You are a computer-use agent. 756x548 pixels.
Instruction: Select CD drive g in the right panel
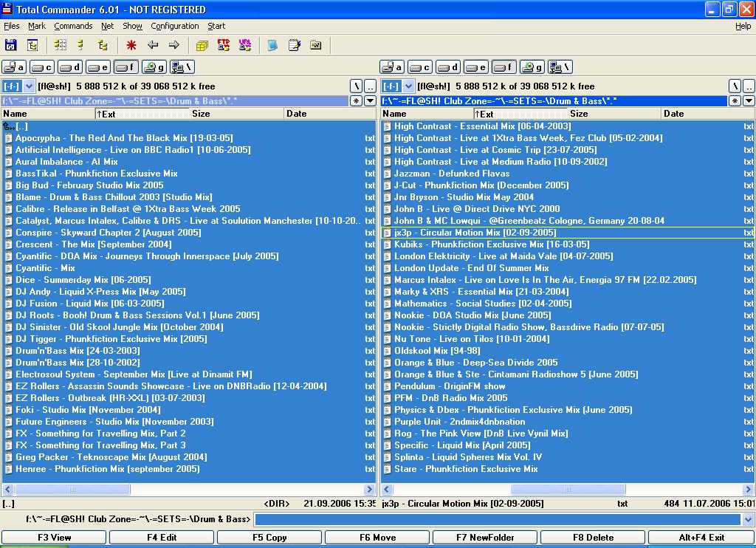point(532,67)
